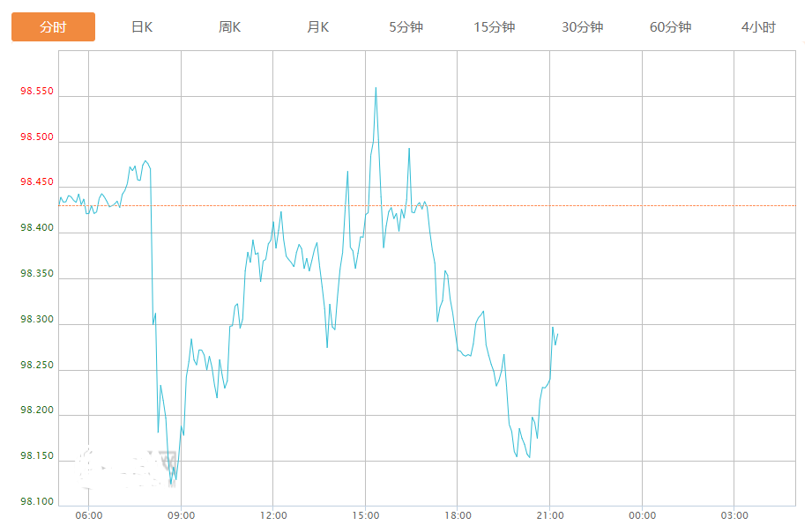
Task: Click the latest end point of the price line
Action: tap(557, 334)
